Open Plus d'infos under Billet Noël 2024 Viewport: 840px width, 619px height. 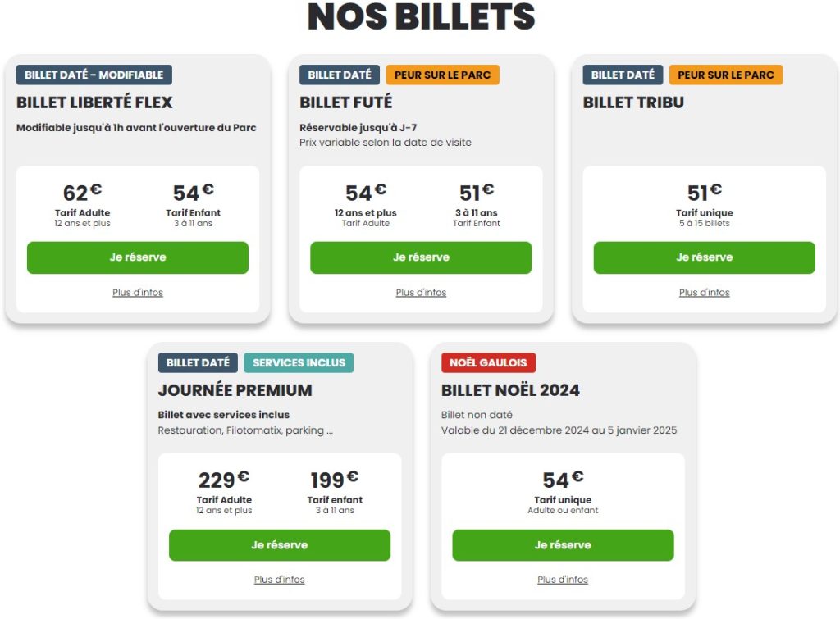563,579
